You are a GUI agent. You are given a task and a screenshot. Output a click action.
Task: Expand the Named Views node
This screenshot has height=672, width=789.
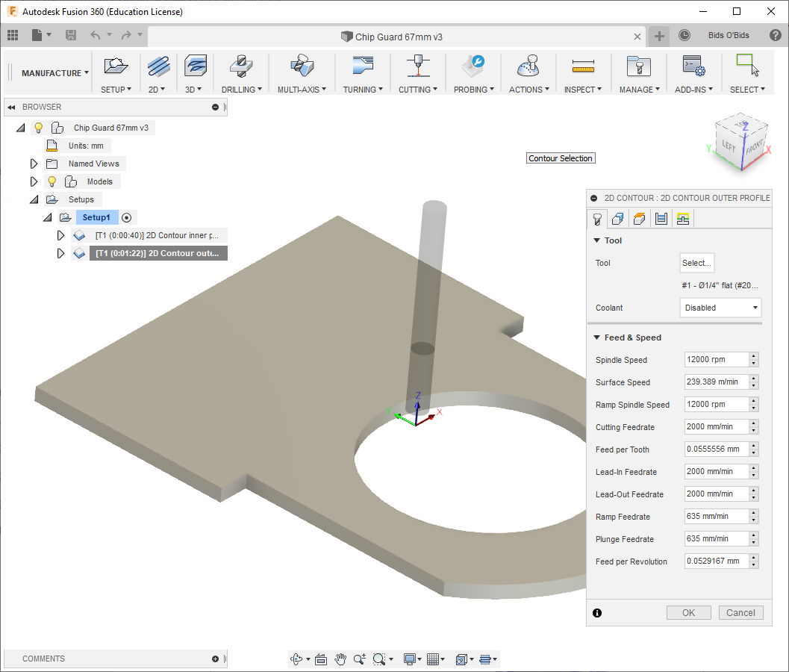34,164
